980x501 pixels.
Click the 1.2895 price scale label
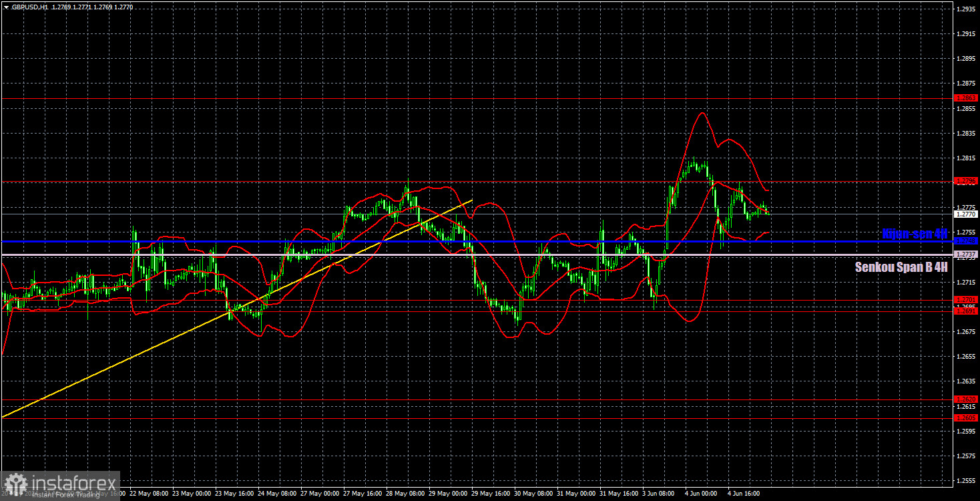(x=967, y=58)
